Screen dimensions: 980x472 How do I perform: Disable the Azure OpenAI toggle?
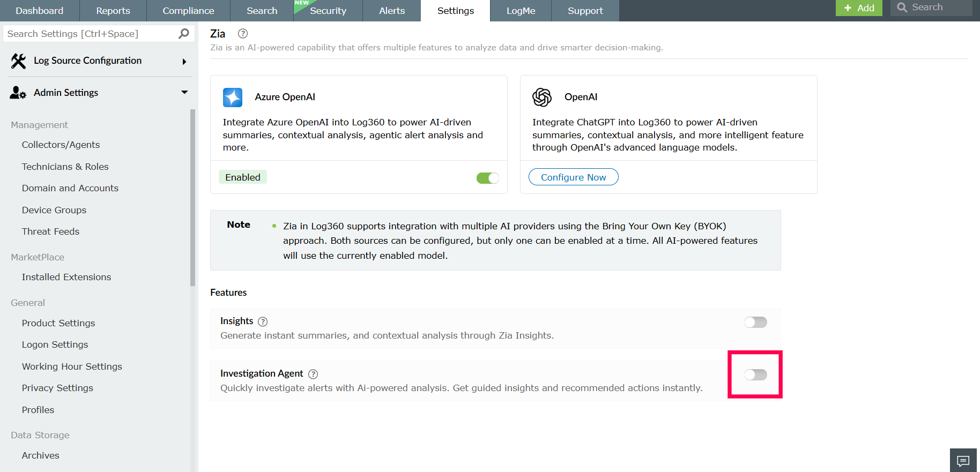(x=488, y=178)
